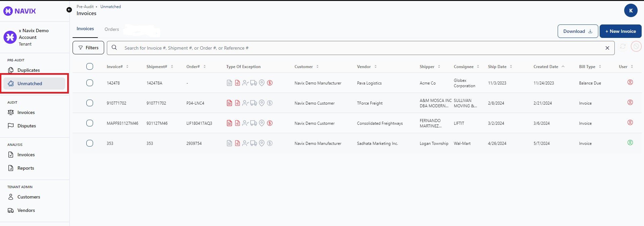Click the red dollar icon for invoice 142478
Image resolution: width=644 pixels, height=226 pixels.
(269, 83)
